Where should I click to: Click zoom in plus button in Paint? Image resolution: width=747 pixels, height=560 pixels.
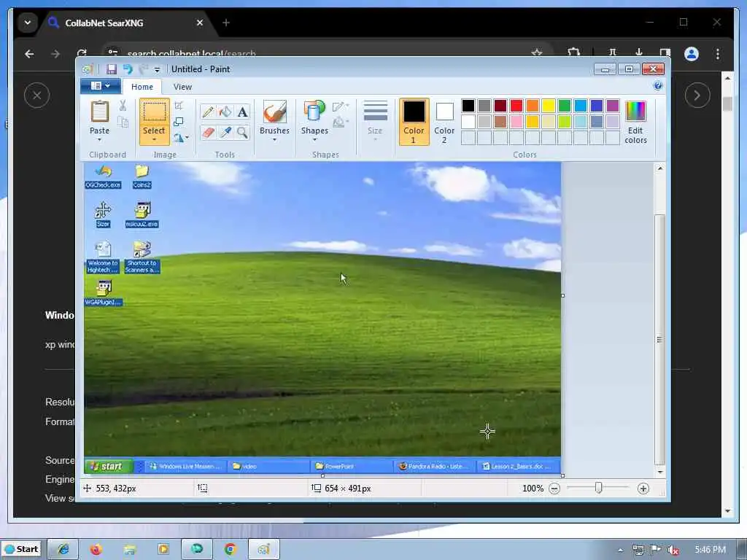click(643, 489)
